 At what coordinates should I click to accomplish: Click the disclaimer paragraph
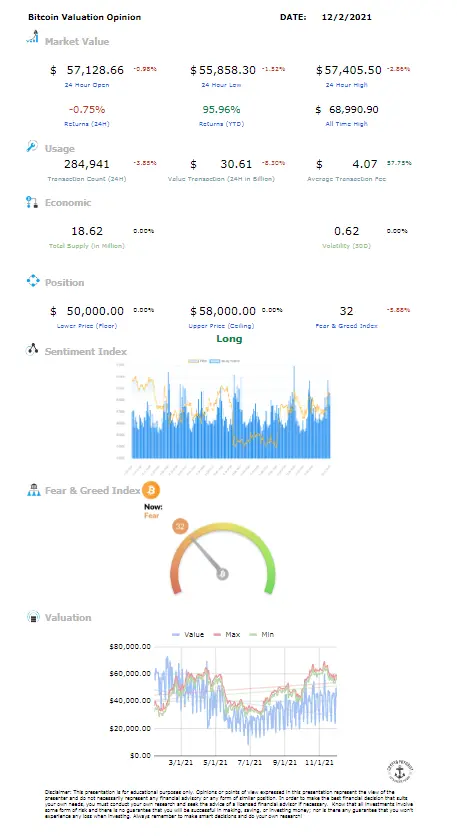(230, 802)
